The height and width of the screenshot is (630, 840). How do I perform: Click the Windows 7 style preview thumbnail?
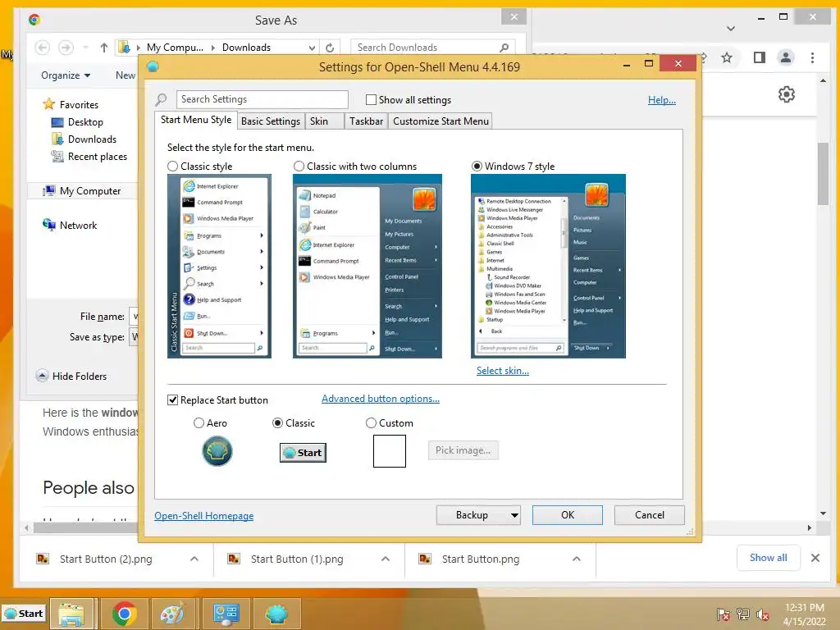pos(548,267)
